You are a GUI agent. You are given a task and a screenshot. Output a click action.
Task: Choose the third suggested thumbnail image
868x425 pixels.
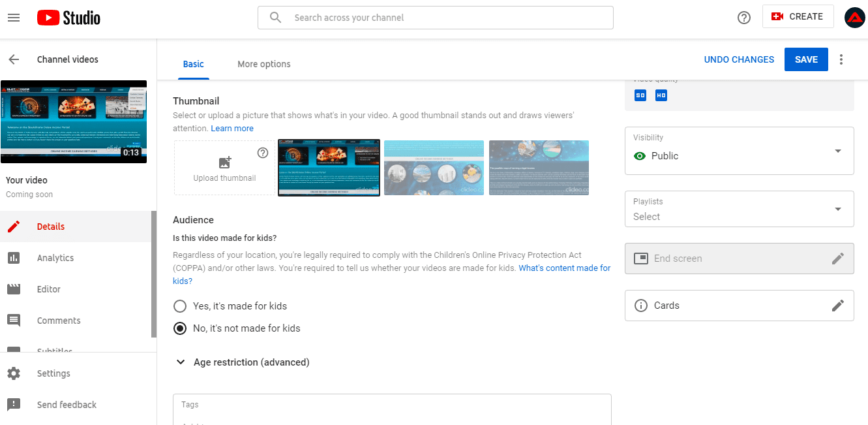point(539,168)
